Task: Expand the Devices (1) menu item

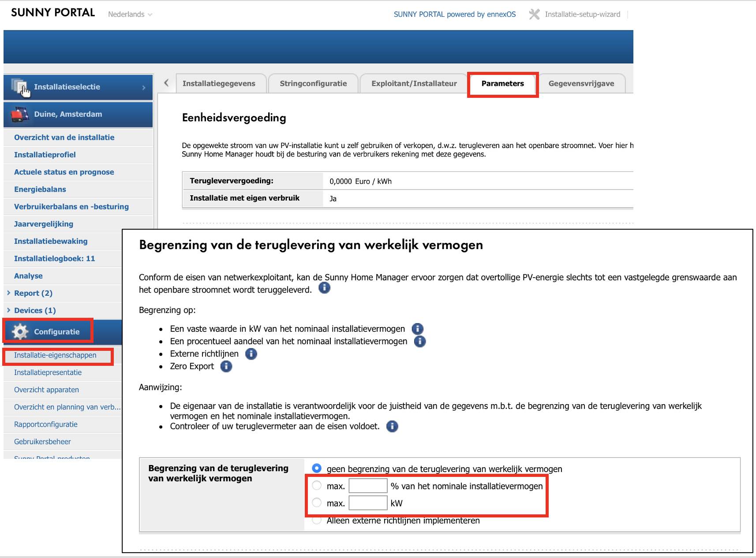Action: (34, 310)
